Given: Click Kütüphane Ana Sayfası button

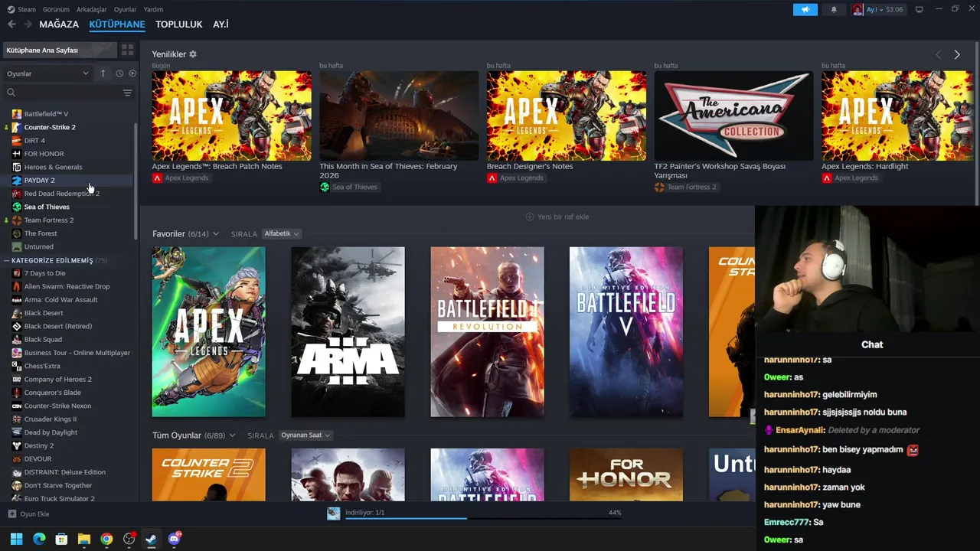Looking at the screenshot, I should coord(60,50).
